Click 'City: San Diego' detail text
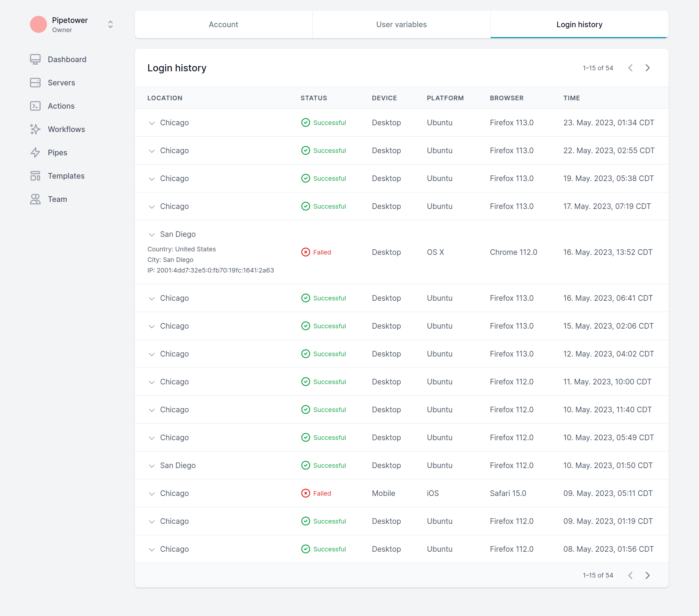Screen dimensions: 699x616 coord(171,259)
